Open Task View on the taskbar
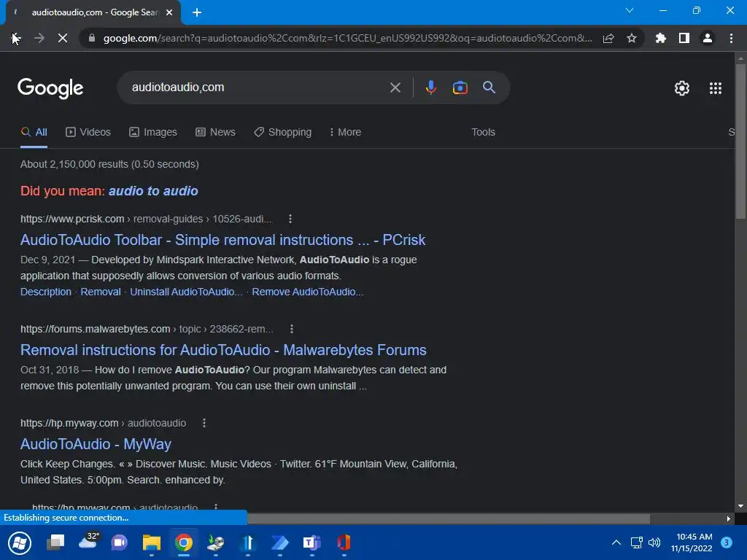Screen dimensions: 747x560 (55, 542)
